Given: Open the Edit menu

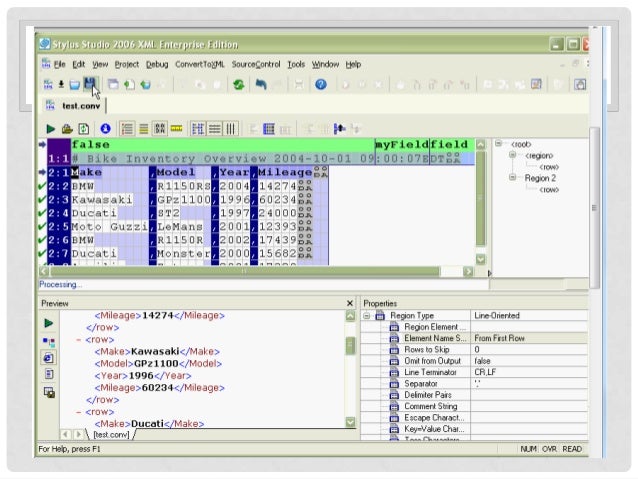Looking at the screenshot, I should [79, 64].
